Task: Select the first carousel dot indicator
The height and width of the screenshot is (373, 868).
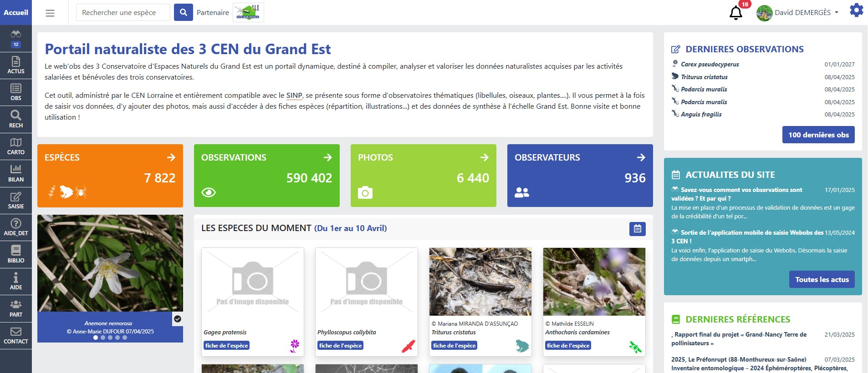Action: (96, 338)
